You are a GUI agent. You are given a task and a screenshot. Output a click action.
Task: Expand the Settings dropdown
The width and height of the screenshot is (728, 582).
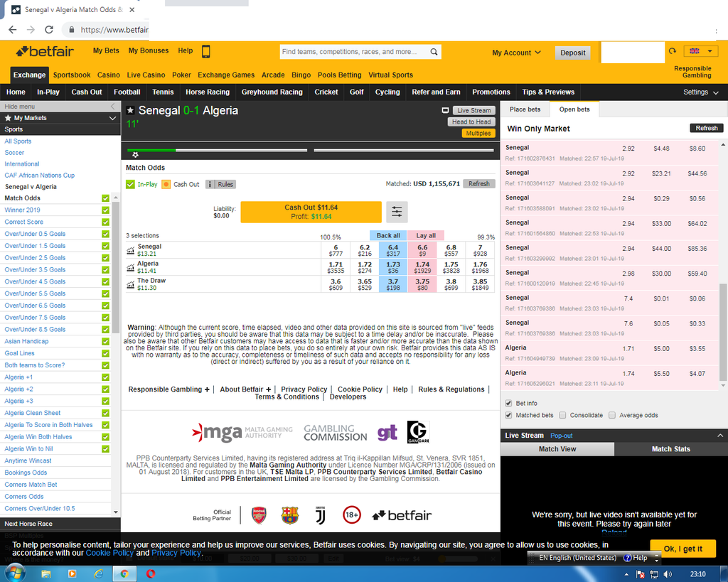pos(700,92)
